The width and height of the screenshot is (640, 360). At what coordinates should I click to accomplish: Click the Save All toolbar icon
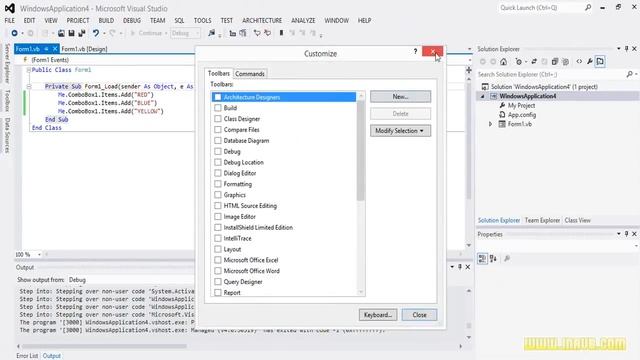tap(82, 33)
